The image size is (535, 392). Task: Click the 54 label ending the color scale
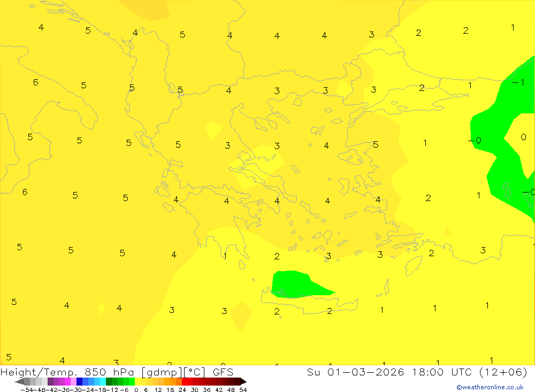tap(243, 390)
